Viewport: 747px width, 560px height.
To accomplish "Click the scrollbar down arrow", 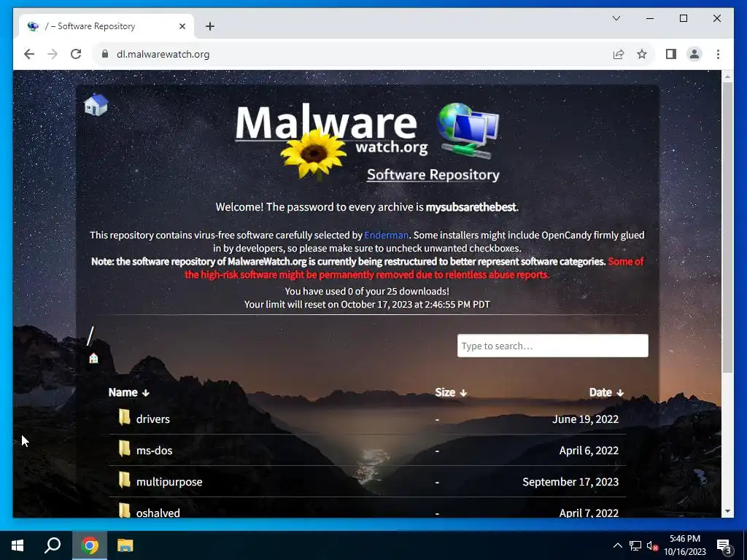I will pyautogui.click(x=727, y=511).
